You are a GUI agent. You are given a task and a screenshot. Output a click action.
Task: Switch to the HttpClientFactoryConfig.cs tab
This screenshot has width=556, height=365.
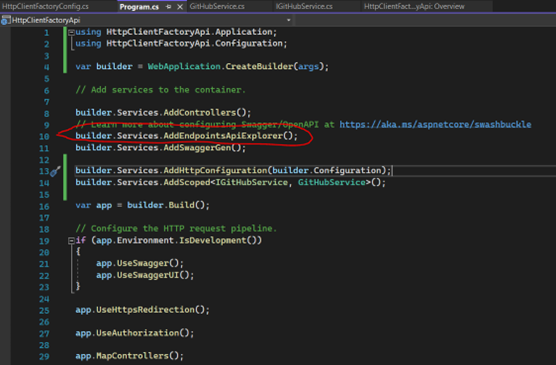pyautogui.click(x=45, y=6)
